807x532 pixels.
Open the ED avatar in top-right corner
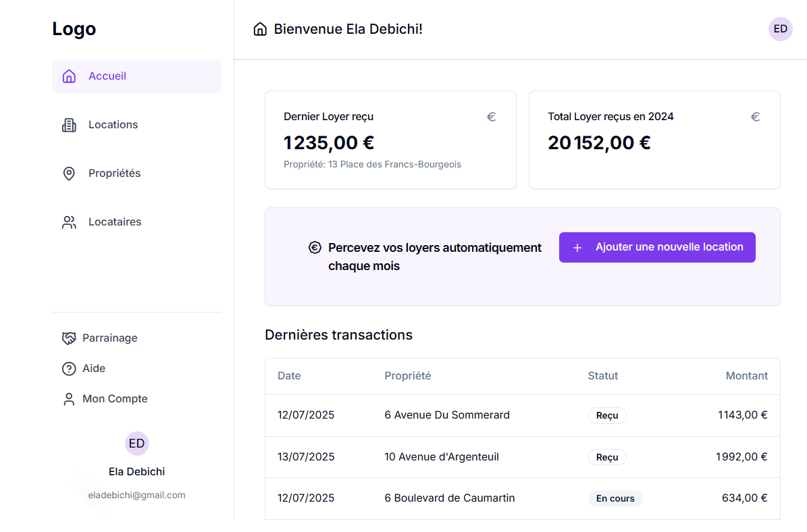coord(780,29)
